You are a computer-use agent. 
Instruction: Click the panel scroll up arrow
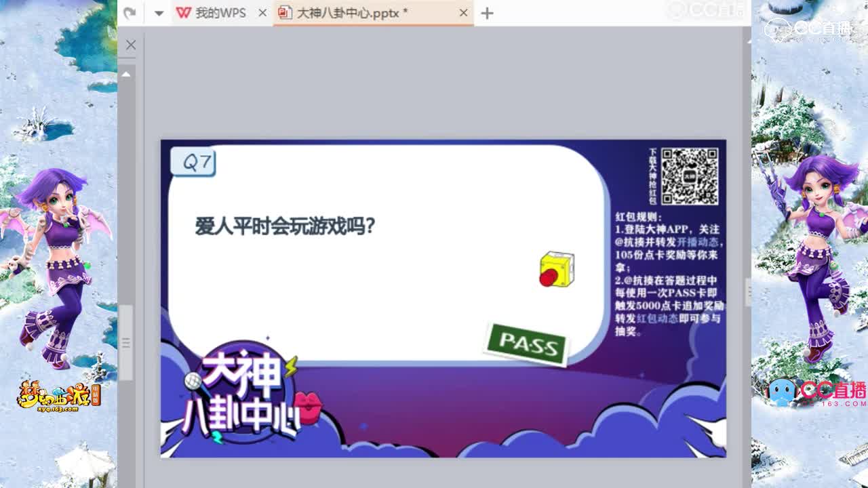point(126,74)
